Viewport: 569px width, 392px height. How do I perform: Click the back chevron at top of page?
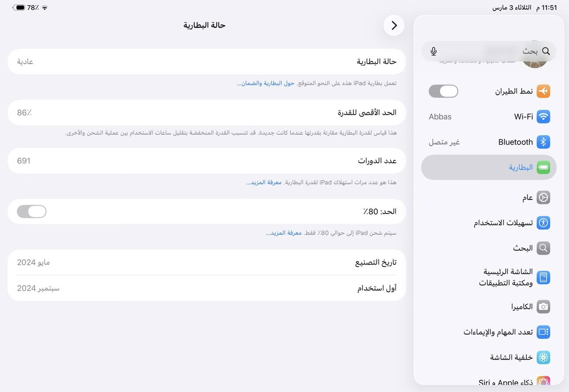click(394, 25)
